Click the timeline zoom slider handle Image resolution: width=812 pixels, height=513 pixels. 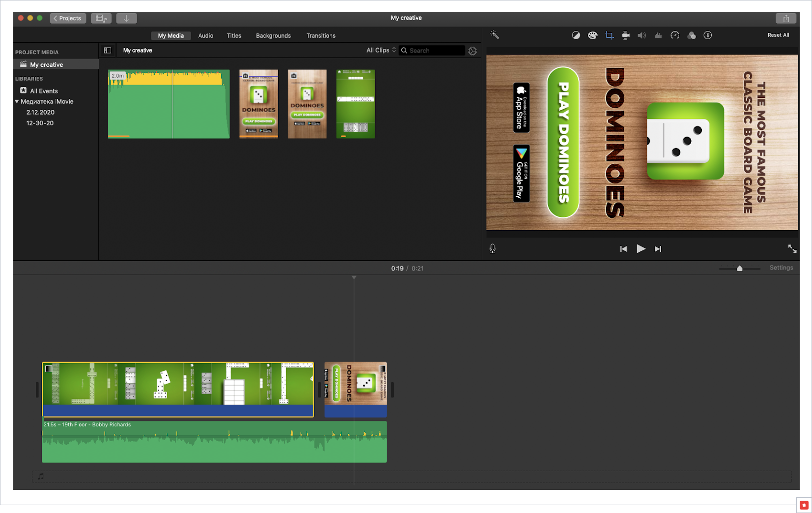[x=740, y=269]
